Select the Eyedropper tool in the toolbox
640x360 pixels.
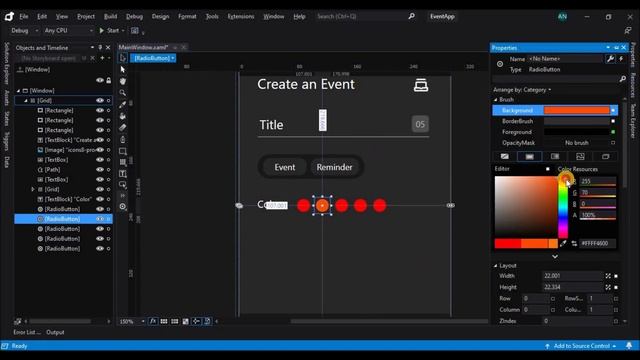click(x=122, y=104)
